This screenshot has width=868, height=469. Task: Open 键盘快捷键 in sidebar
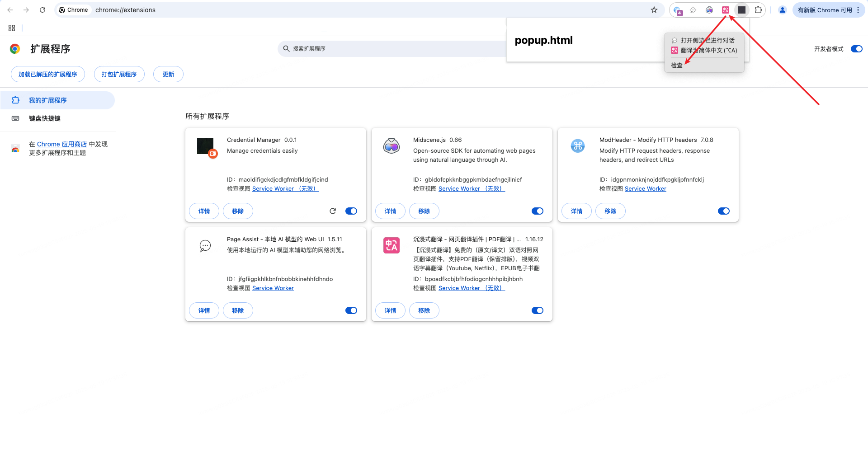pyautogui.click(x=57, y=118)
